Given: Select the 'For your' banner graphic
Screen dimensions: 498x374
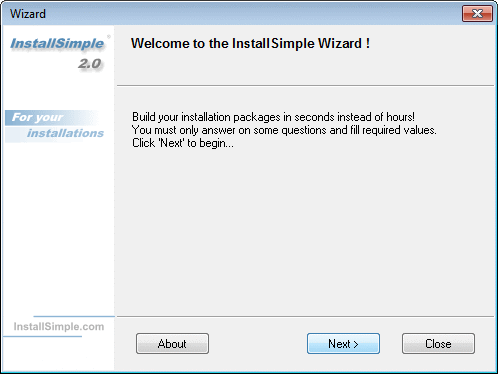Looking at the screenshot, I should pos(38,117).
